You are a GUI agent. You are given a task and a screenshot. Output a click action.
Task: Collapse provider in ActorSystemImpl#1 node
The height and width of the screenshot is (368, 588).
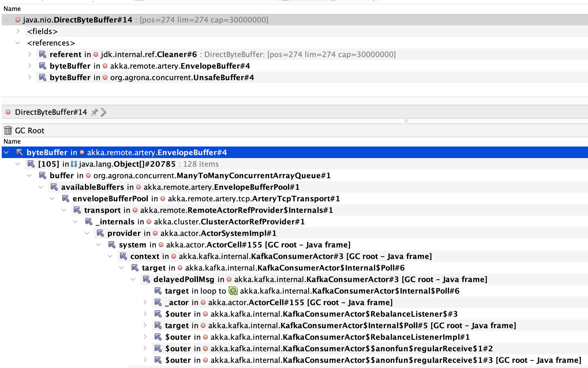87,233
